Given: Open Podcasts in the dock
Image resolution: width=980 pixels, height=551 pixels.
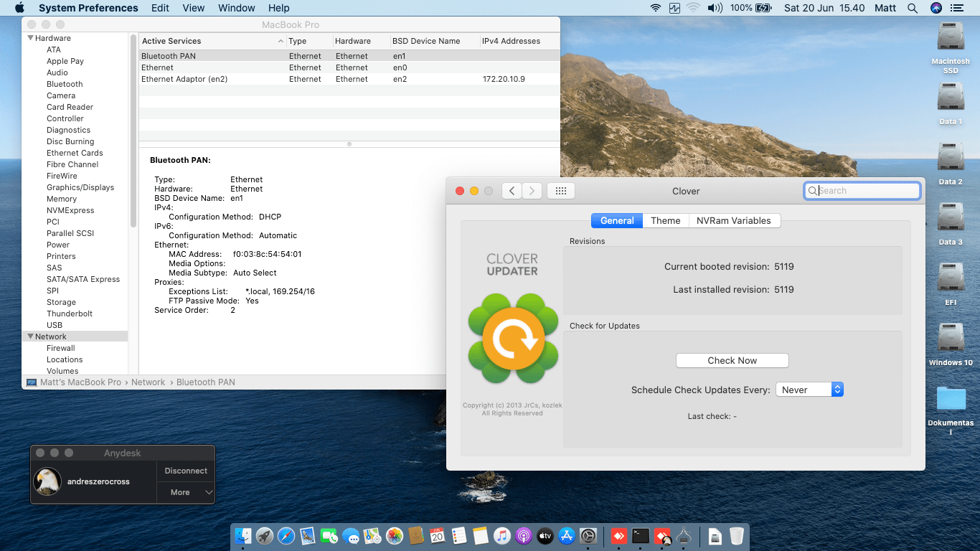Looking at the screenshot, I should point(524,536).
